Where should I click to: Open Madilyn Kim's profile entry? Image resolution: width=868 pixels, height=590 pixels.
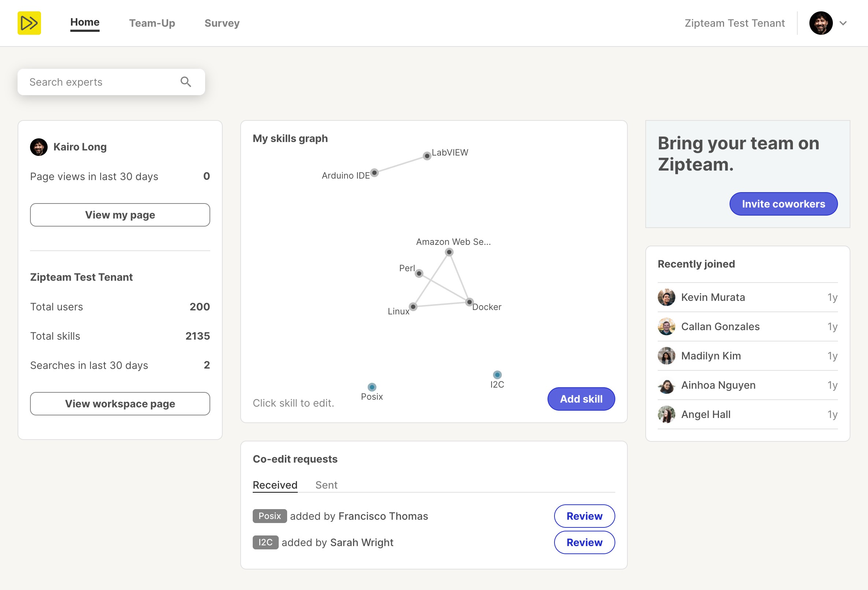pyautogui.click(x=711, y=356)
